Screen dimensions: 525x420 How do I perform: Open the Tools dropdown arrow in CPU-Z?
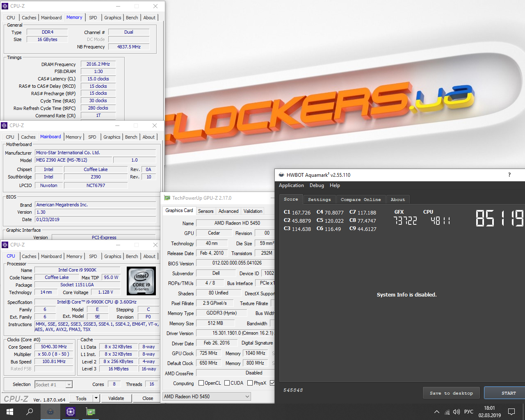pos(96,398)
